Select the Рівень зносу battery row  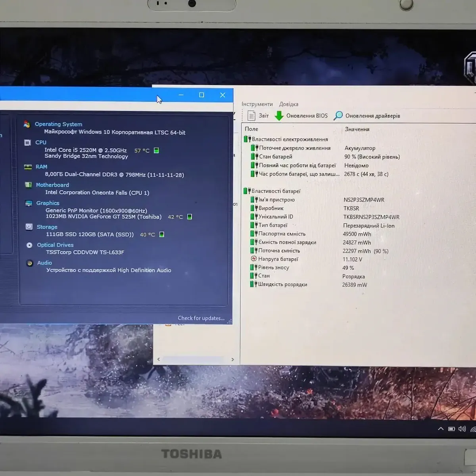273,267
